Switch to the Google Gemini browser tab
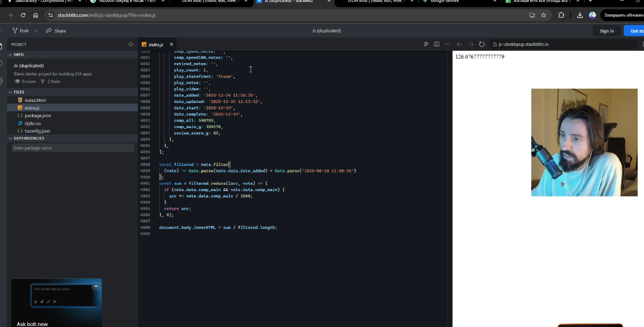This screenshot has width=644, height=327. (444, 1)
